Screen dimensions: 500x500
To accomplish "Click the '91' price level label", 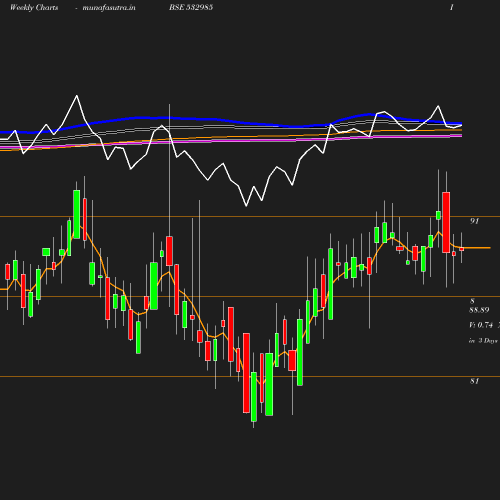I will click(475, 221).
